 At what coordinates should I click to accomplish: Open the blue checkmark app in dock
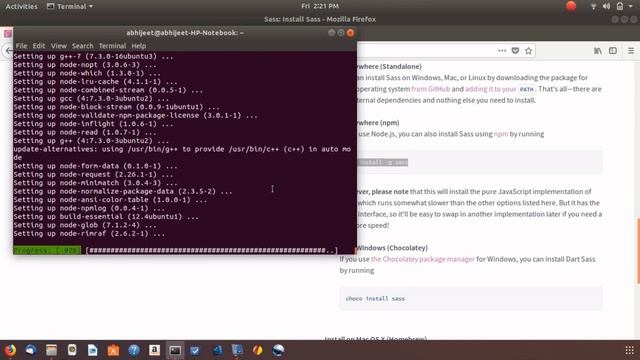(x=196, y=350)
